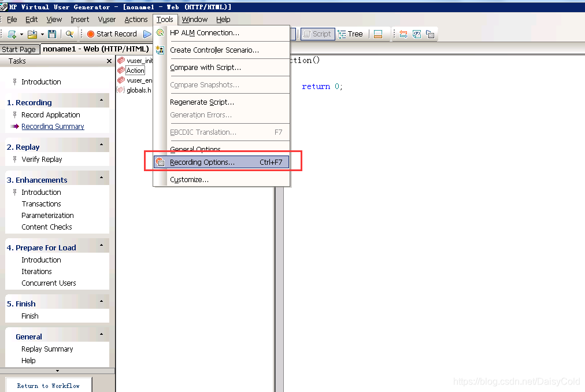Collapse the 2. Replay section
Image resolution: width=585 pixels, height=392 pixels.
coord(102,145)
